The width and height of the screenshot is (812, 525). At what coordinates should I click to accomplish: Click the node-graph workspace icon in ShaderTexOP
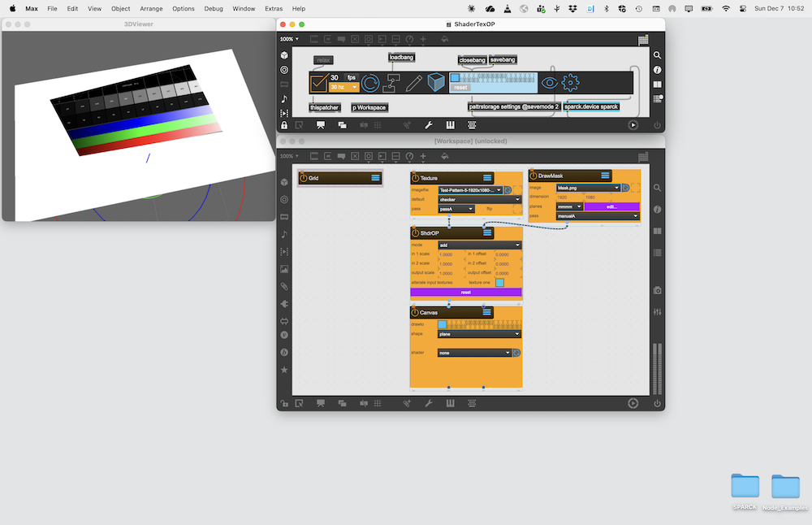pyautogui.click(x=392, y=83)
